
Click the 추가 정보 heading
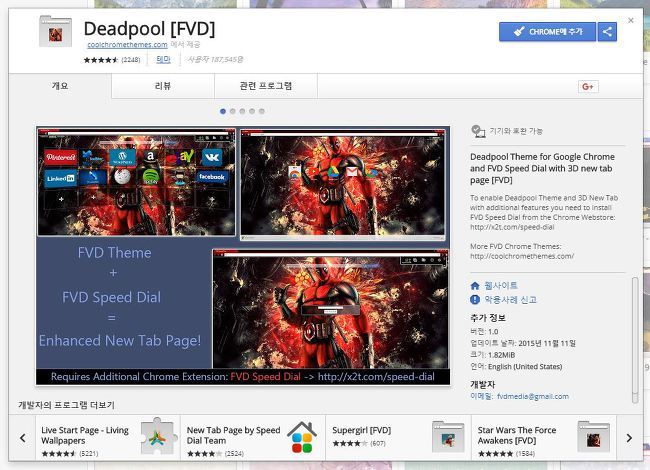click(x=488, y=318)
